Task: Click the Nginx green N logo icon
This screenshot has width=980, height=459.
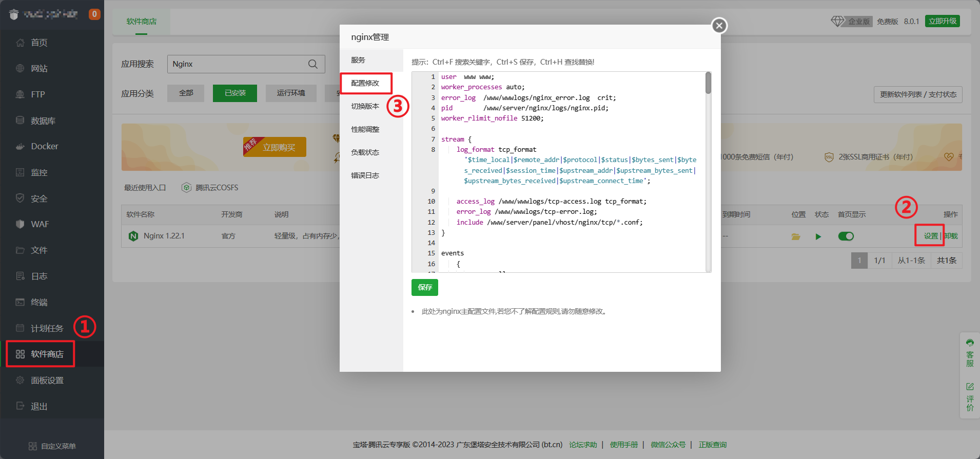Action: (133, 236)
